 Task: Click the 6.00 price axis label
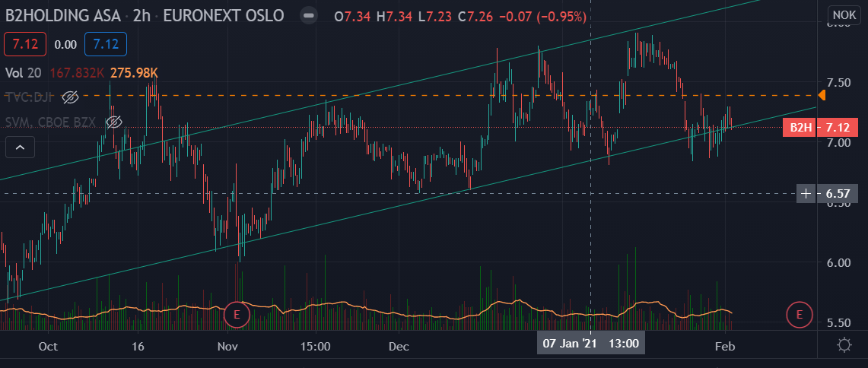[x=838, y=262]
